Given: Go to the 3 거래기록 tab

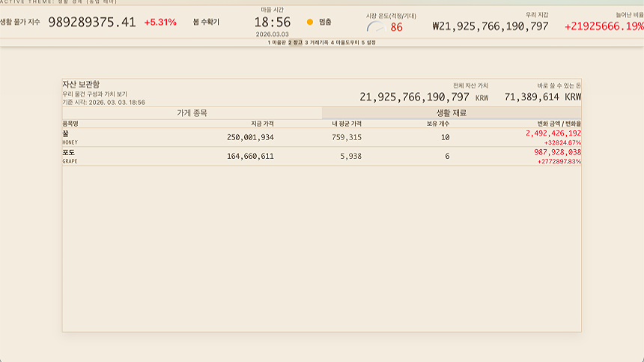Looking at the screenshot, I should point(317,43).
